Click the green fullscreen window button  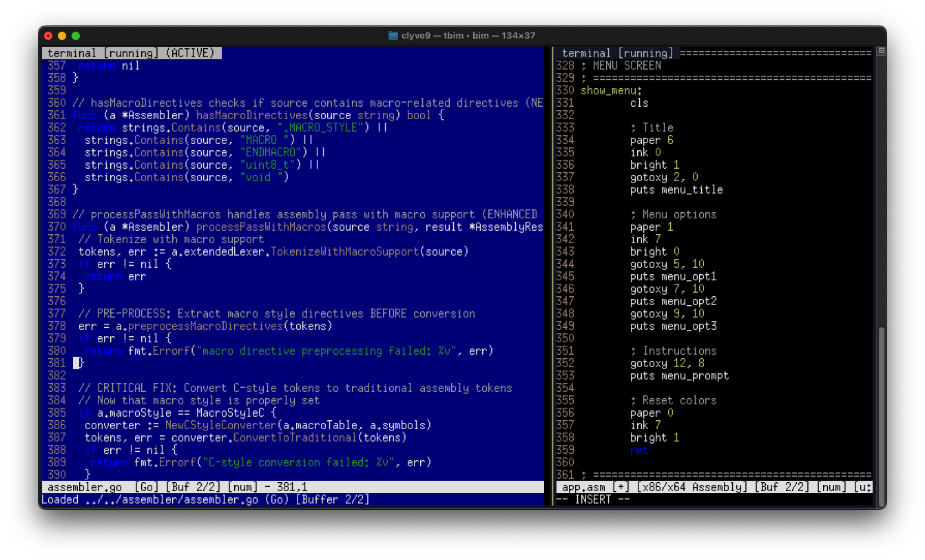(76, 36)
